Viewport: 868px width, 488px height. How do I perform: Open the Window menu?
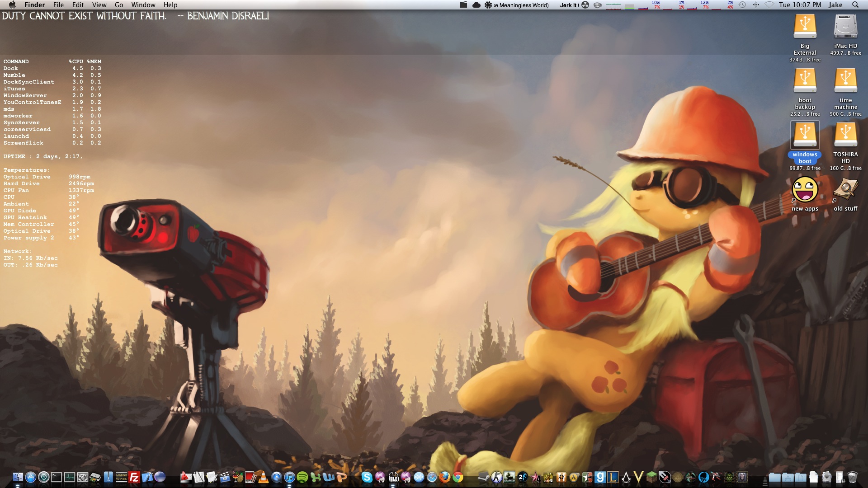point(143,5)
